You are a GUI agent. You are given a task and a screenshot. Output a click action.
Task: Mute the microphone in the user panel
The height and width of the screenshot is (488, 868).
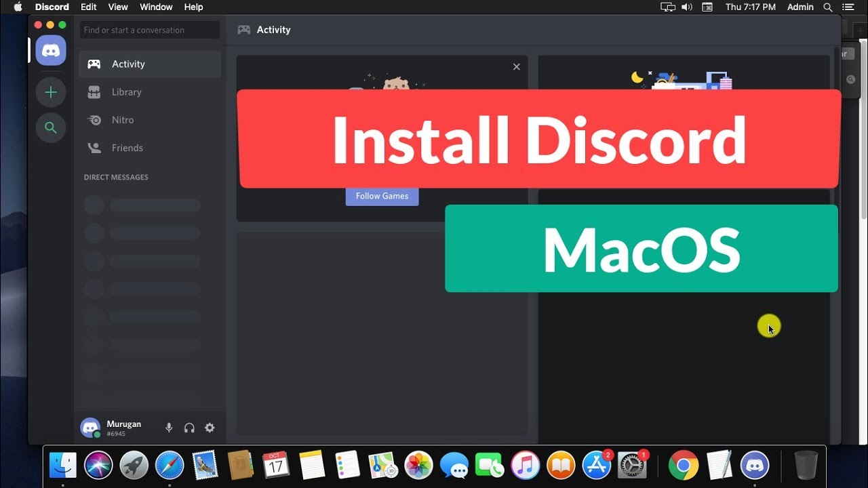(x=169, y=428)
